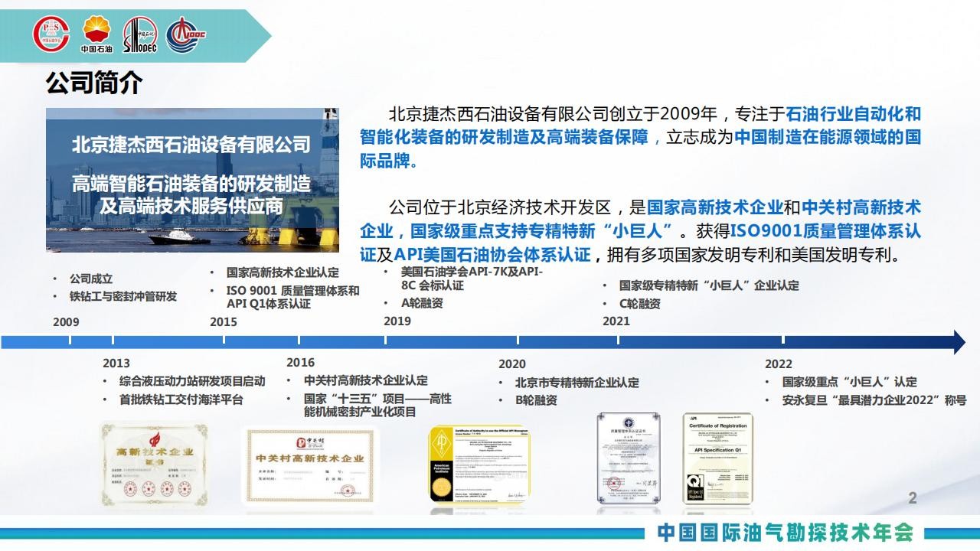Select the 公司简介 slide title
Screen dimensions: 980x551
[94, 83]
